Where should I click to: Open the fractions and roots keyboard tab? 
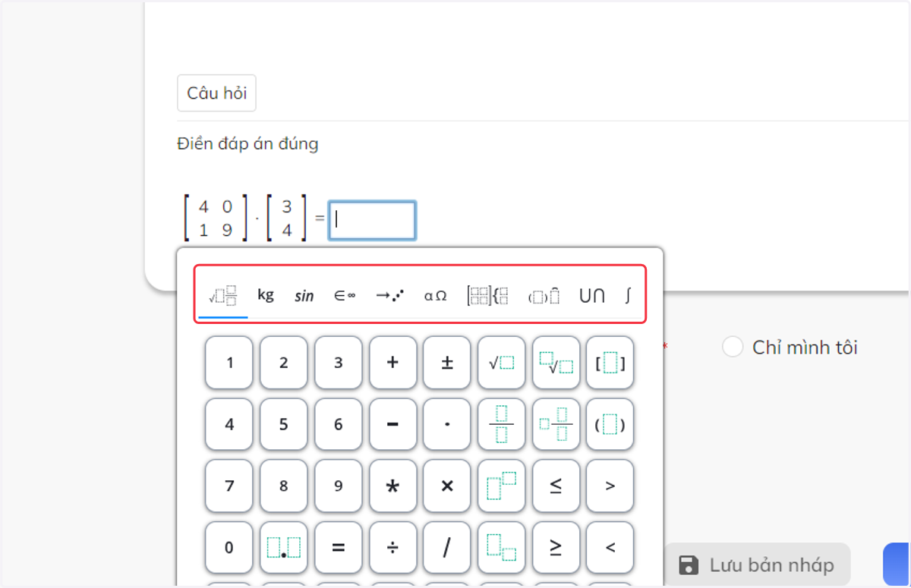(222, 295)
